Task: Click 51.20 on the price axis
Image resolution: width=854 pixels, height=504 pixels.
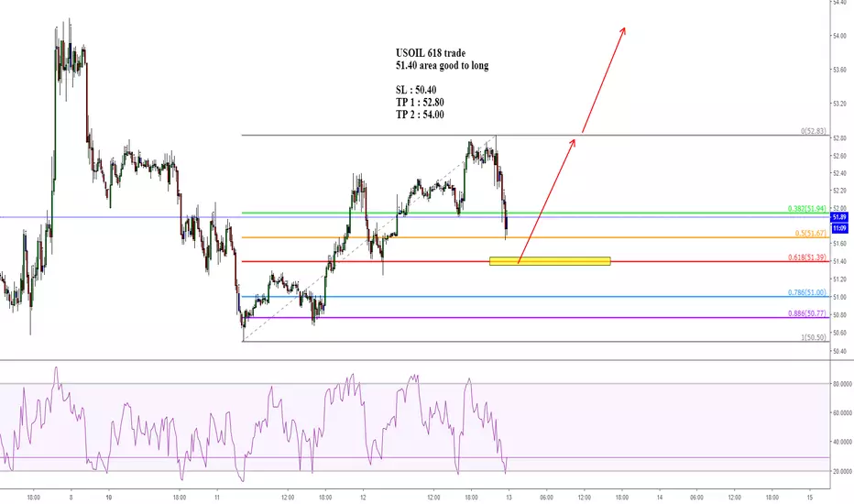Action: [x=838, y=279]
